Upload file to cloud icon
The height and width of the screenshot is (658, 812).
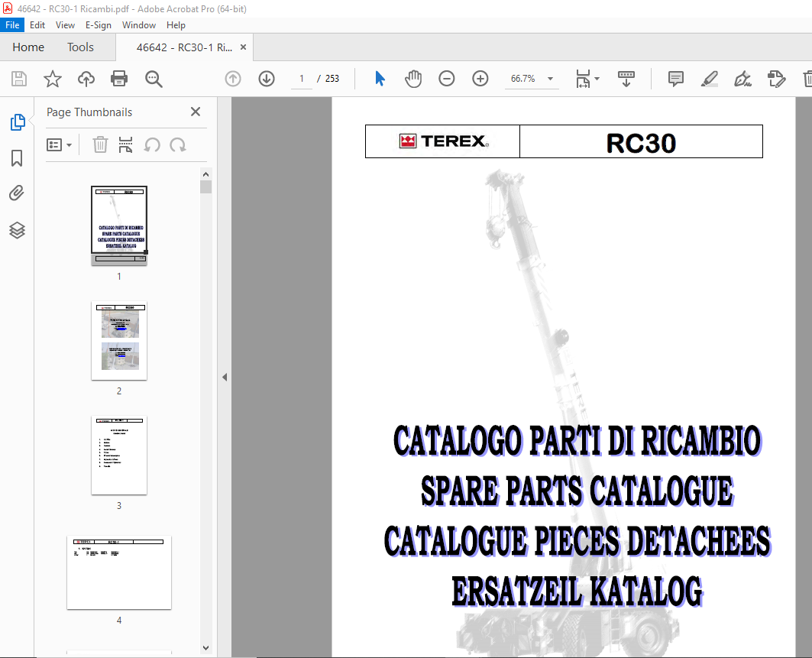point(86,79)
